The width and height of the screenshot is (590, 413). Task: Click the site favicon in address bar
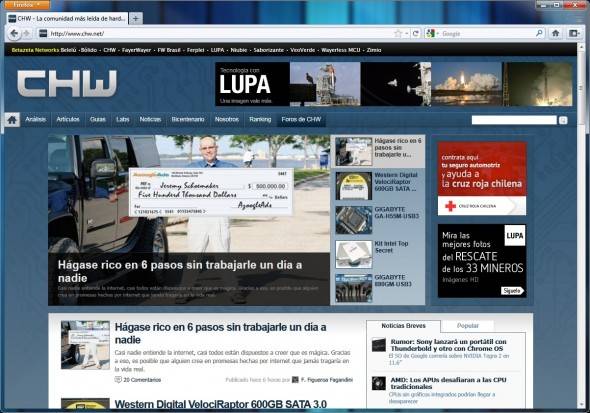(x=43, y=33)
